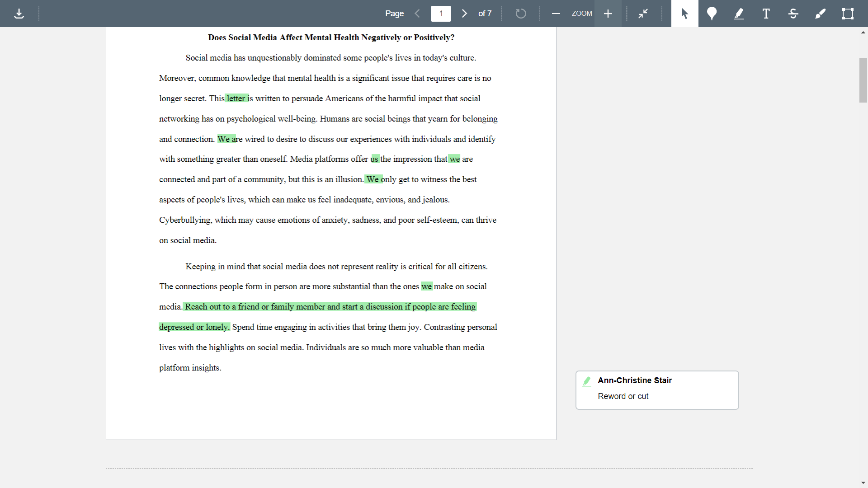Click the green highlight icon in comment
868x488 pixels.
[x=587, y=381]
